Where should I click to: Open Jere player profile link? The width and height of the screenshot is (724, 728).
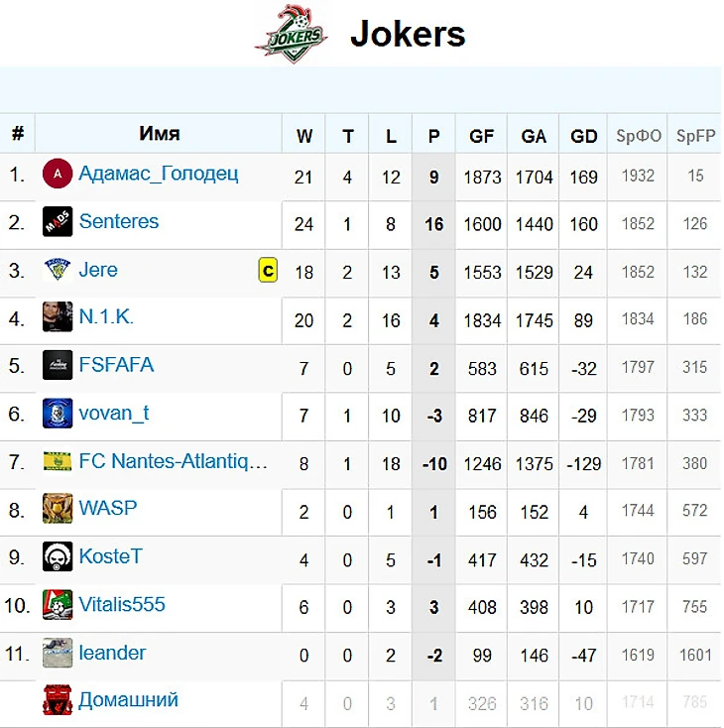(98, 270)
